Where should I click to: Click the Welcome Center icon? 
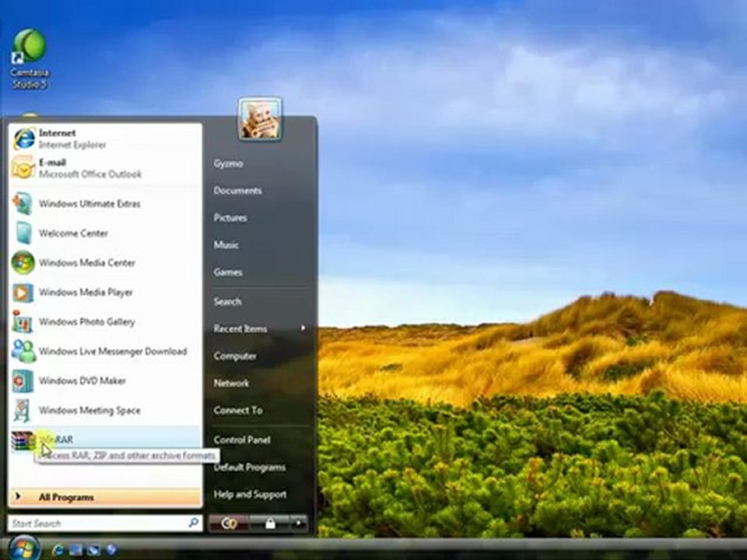(x=23, y=233)
